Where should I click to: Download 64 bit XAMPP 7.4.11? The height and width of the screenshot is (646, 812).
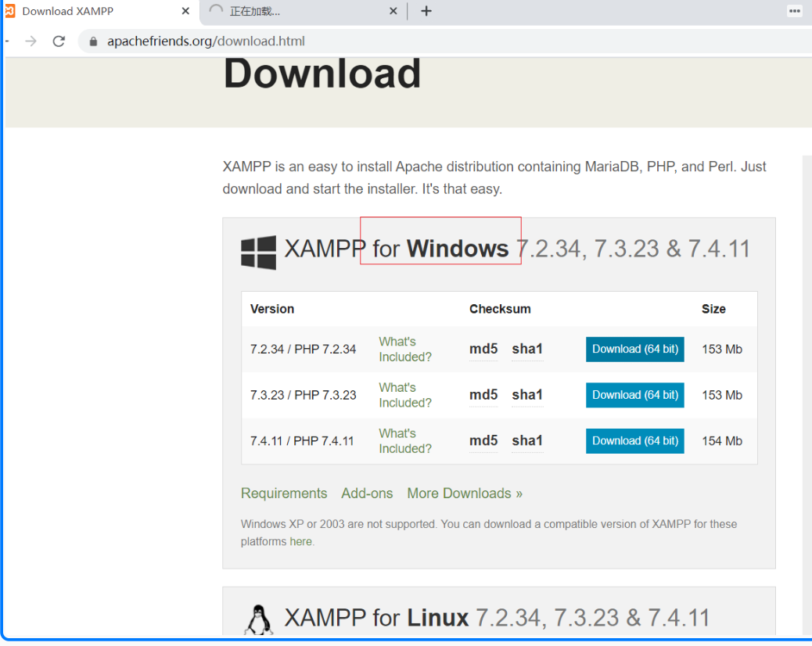[x=635, y=441]
